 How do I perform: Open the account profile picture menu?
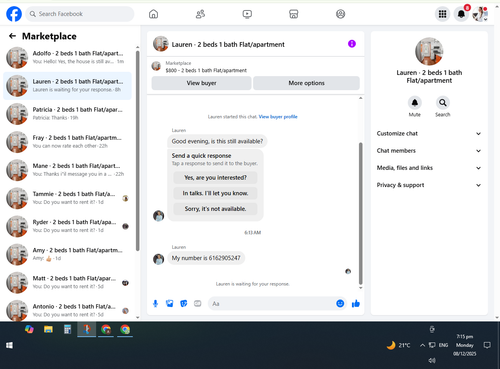tap(480, 14)
